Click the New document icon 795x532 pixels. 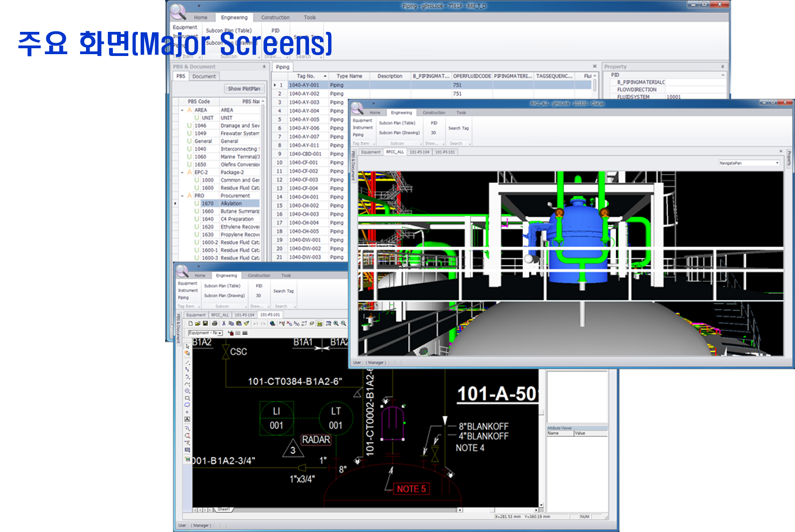click(x=191, y=324)
